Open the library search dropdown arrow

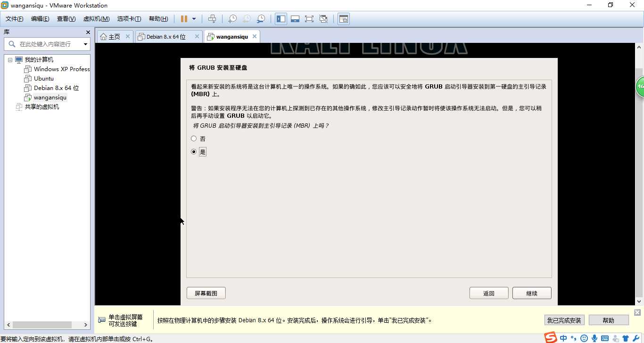[x=86, y=44]
